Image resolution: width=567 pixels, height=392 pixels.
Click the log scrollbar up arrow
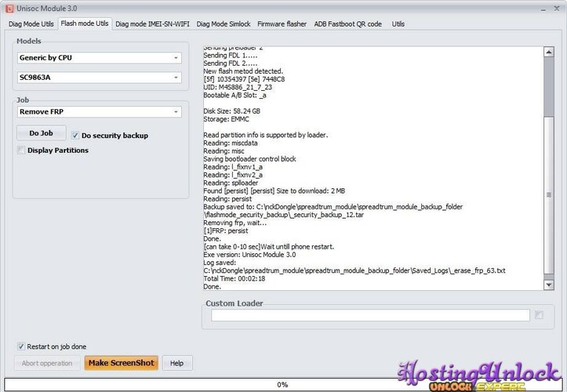click(x=548, y=52)
